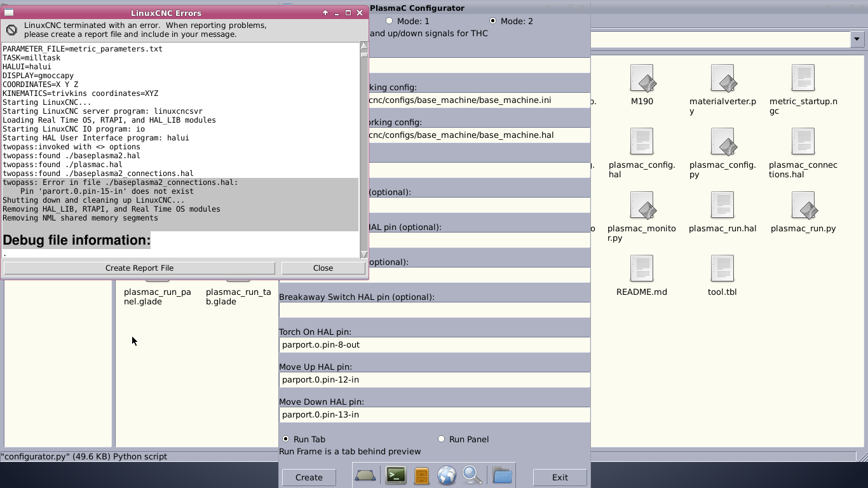Screen dimensions: 868x488
Task: Click the 'PARAMETER_FILE=metric_parameters.txt' log line
Action: point(83,49)
